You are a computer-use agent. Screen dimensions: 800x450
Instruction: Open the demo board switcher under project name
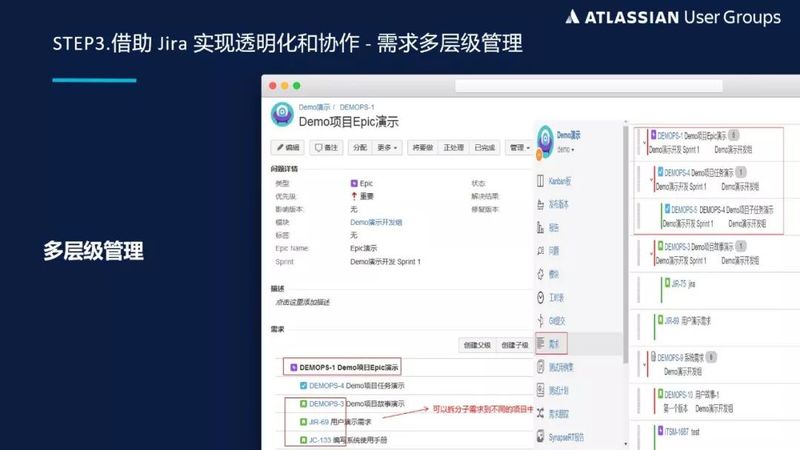coord(565,149)
